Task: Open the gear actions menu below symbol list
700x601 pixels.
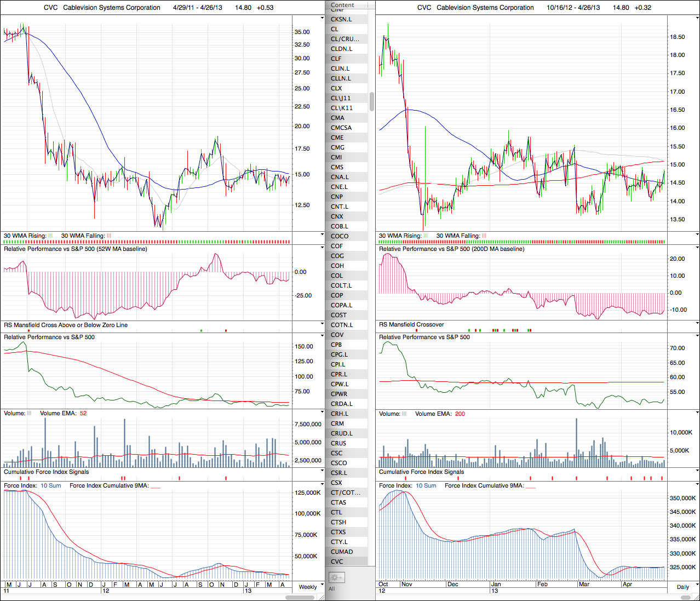Action: [336, 577]
